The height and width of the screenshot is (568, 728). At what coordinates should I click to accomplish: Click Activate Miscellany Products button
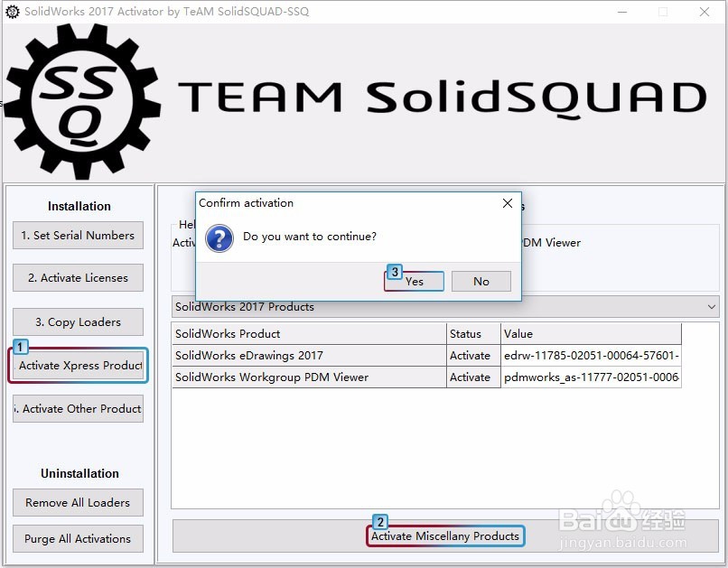445,536
